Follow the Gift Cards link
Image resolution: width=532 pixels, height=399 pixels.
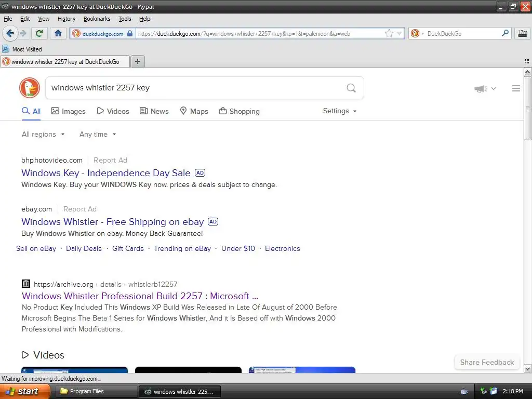[128, 248]
